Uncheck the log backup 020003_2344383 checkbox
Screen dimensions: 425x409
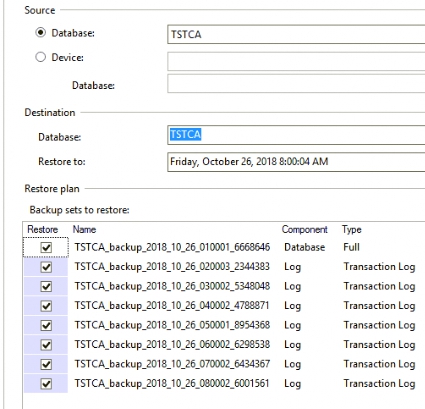coord(46,267)
